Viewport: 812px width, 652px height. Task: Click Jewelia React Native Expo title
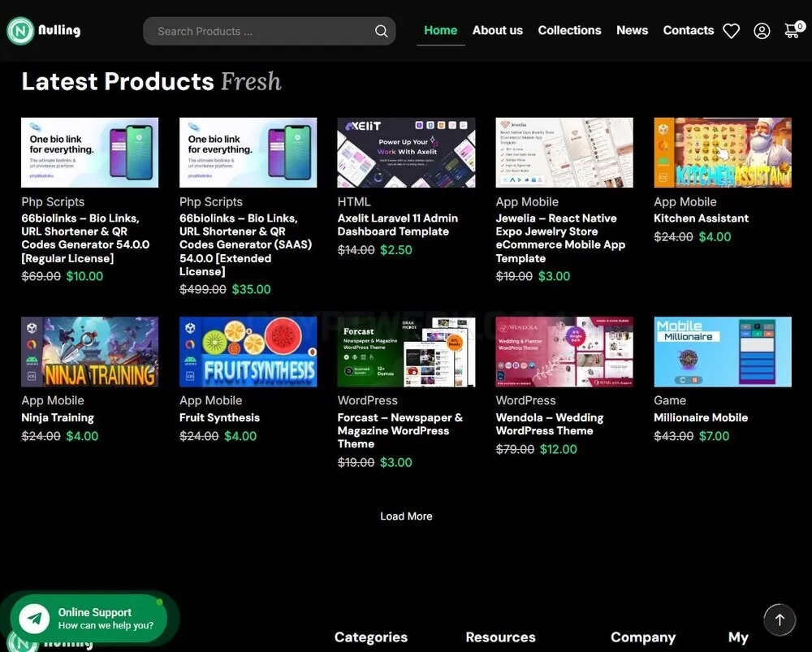pyautogui.click(x=560, y=238)
